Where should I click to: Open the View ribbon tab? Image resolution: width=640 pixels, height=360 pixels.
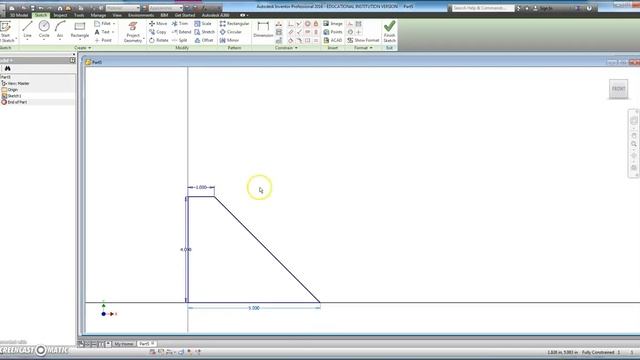pyautogui.click(x=117, y=15)
